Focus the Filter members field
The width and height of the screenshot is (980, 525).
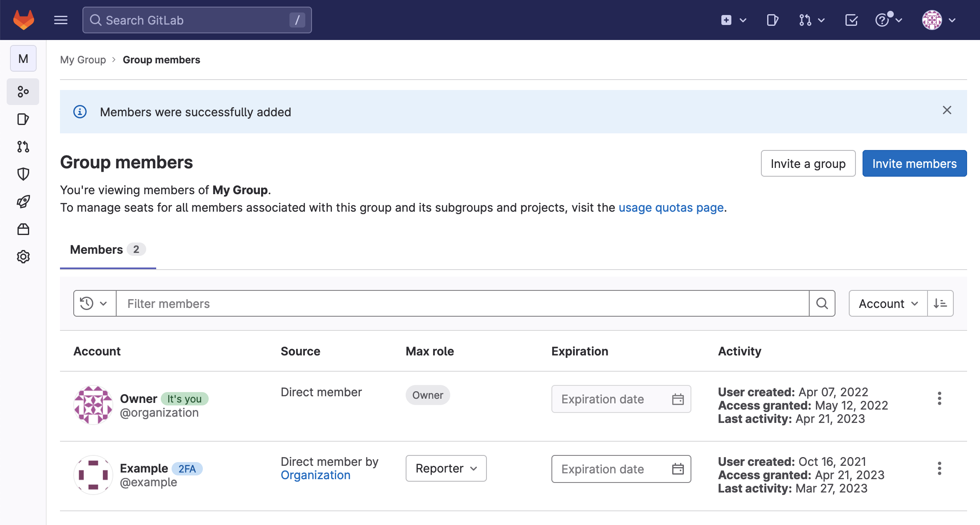coord(462,303)
